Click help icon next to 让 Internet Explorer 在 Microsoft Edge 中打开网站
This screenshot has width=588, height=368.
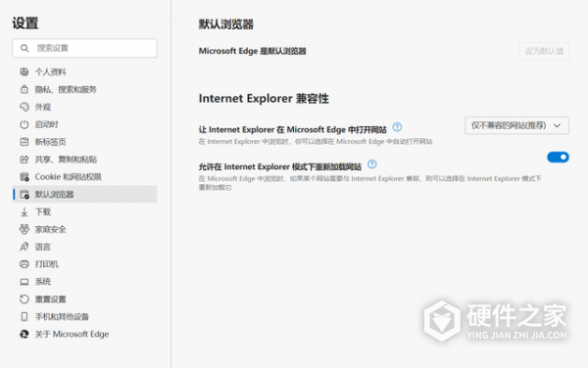coord(397,127)
